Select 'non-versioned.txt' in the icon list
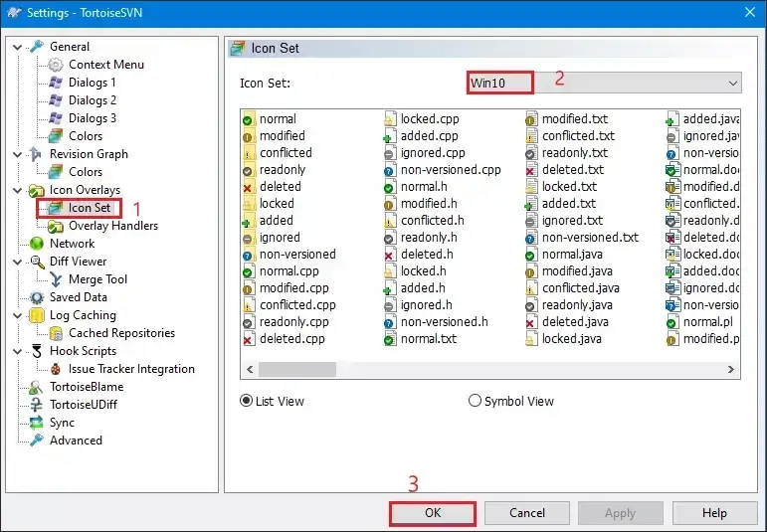Image resolution: width=767 pixels, height=532 pixels. tap(590, 238)
